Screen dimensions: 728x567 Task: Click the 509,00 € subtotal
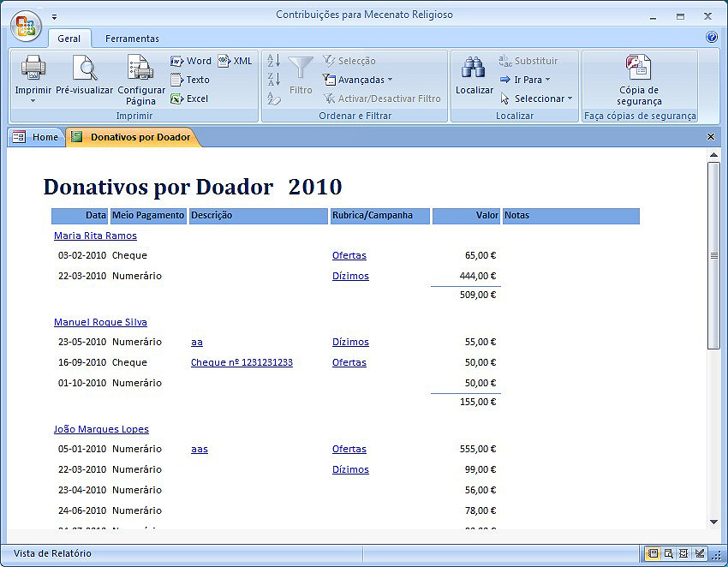coord(478,295)
